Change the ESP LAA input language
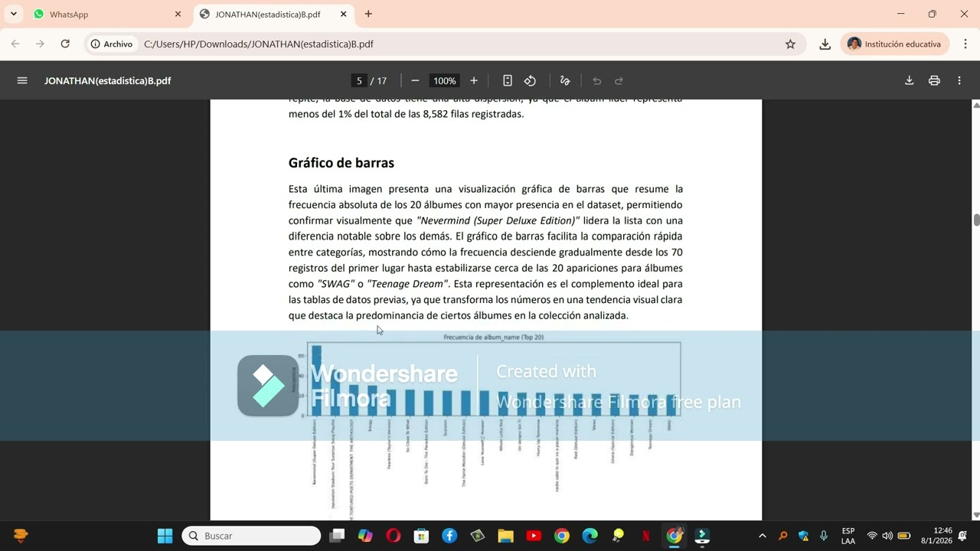This screenshot has width=980, height=551. (x=848, y=536)
